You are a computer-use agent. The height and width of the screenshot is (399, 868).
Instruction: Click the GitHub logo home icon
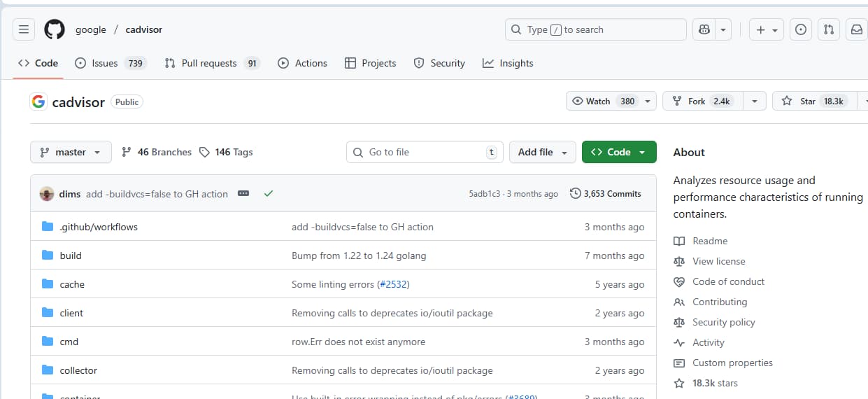click(x=55, y=29)
